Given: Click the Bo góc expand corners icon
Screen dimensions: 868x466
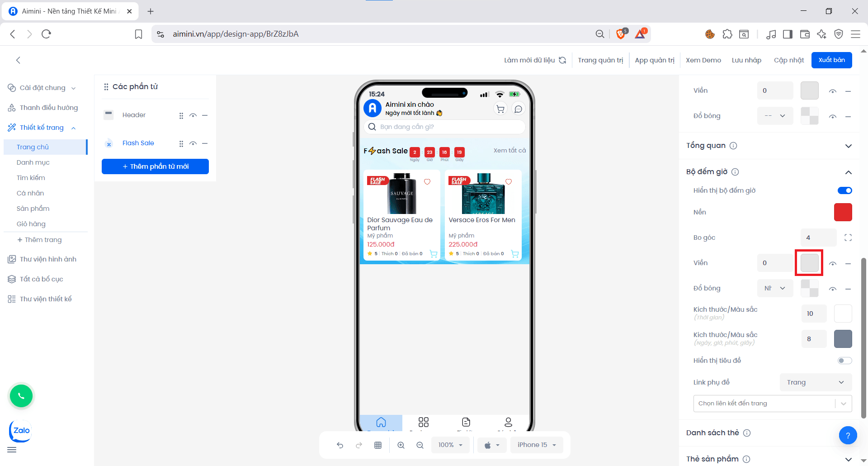Looking at the screenshot, I should coord(848,238).
